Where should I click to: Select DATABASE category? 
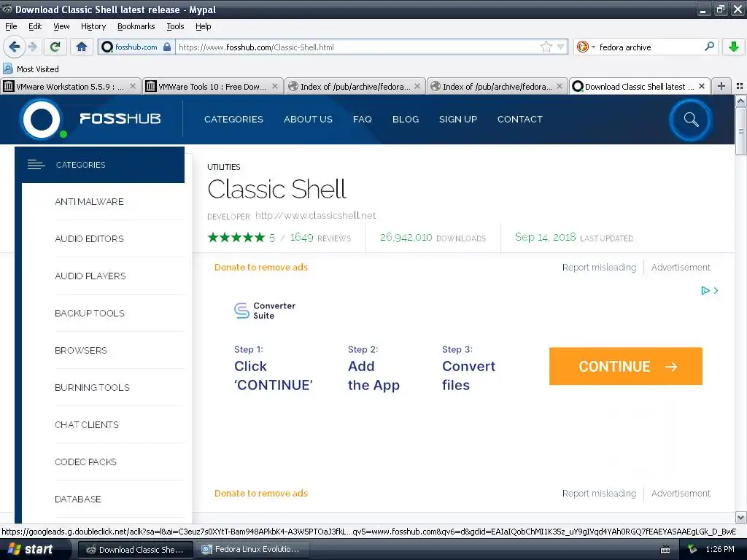coord(77,499)
